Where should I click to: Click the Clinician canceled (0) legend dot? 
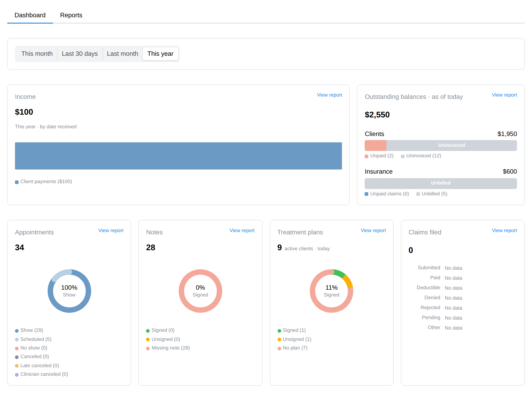pos(17,375)
